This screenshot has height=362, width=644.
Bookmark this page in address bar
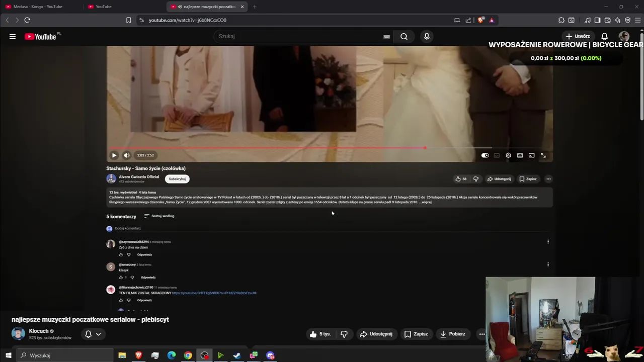click(x=128, y=20)
